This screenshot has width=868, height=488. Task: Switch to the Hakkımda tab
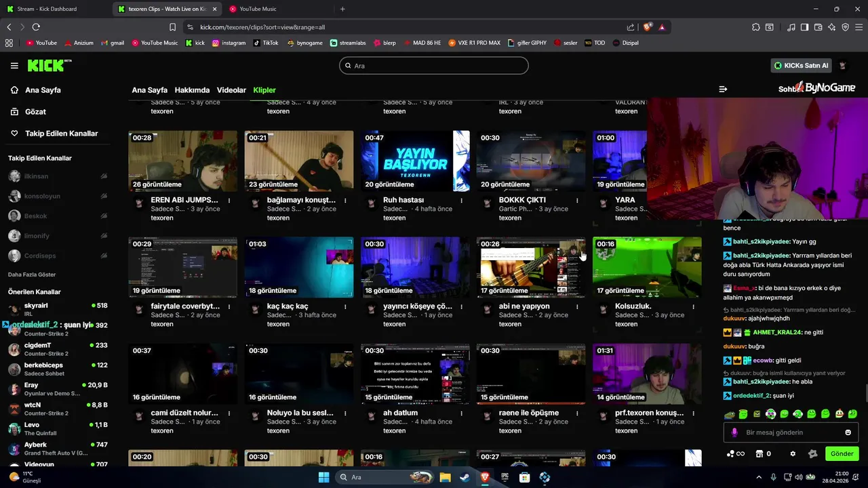point(192,90)
